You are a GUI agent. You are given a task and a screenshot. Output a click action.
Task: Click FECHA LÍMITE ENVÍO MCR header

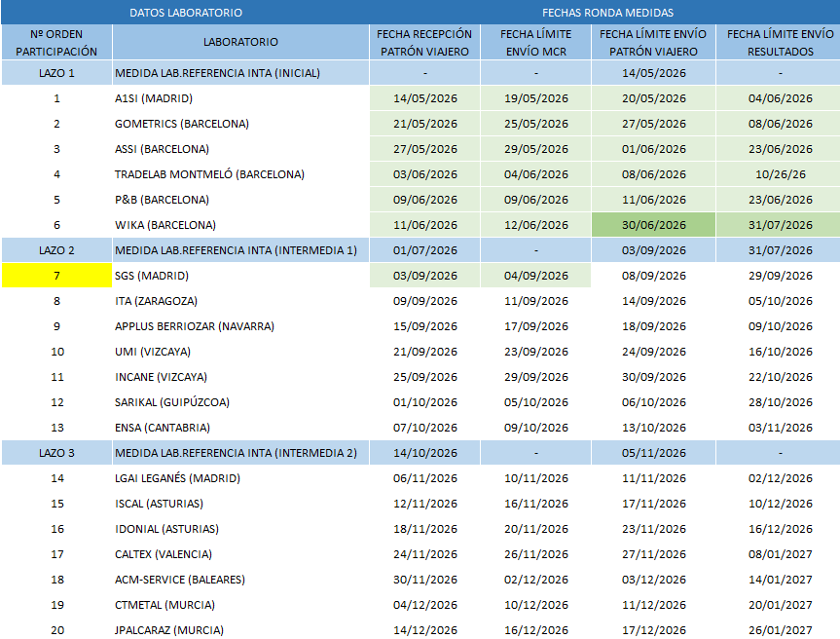point(535,42)
